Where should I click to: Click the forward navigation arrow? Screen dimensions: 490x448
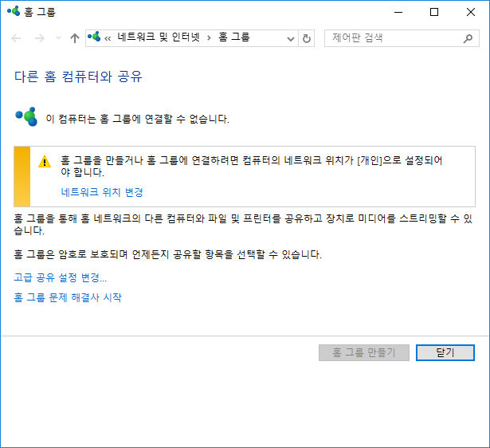[39, 38]
